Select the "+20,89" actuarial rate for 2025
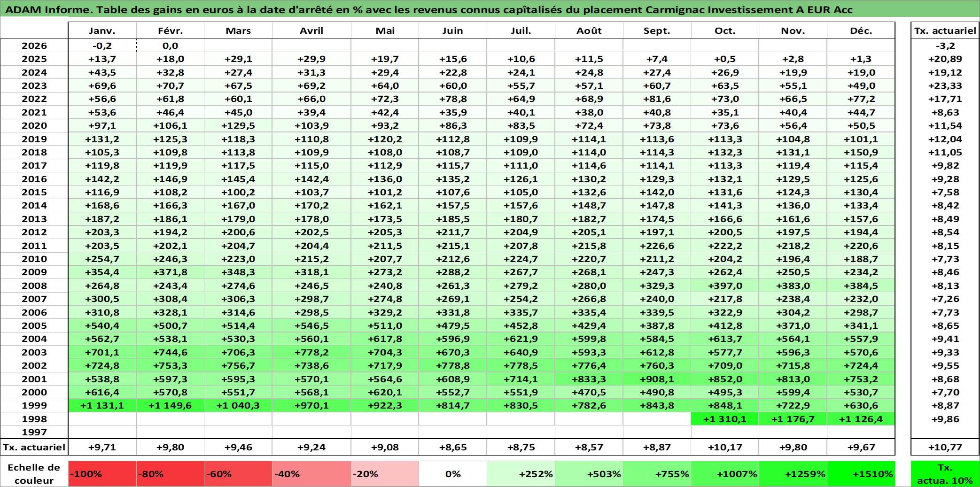 (x=945, y=59)
